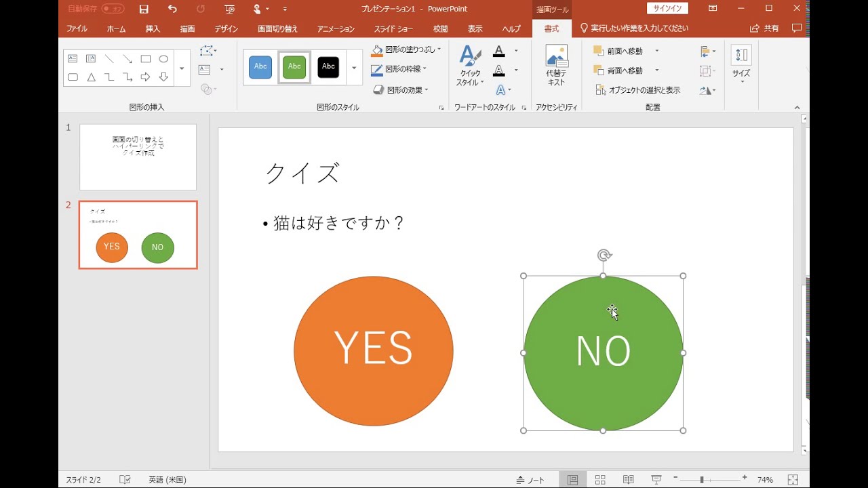868x488 pixels.
Task: Open the Slide Show (スライドショー) tab
Action: 393,29
